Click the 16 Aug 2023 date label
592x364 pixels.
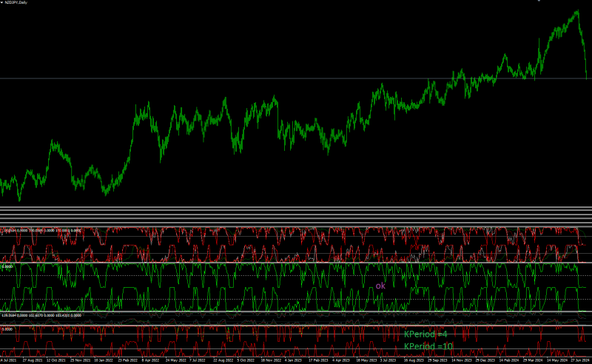click(x=414, y=360)
